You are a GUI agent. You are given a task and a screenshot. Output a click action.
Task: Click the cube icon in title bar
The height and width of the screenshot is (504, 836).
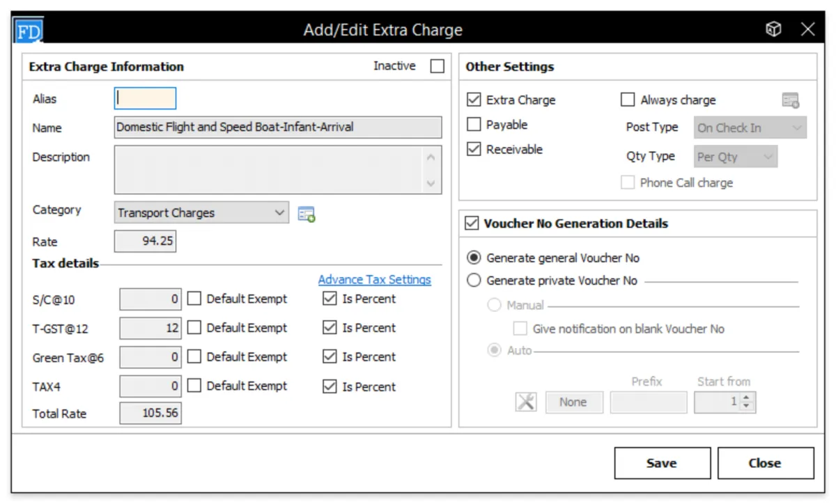[773, 29]
